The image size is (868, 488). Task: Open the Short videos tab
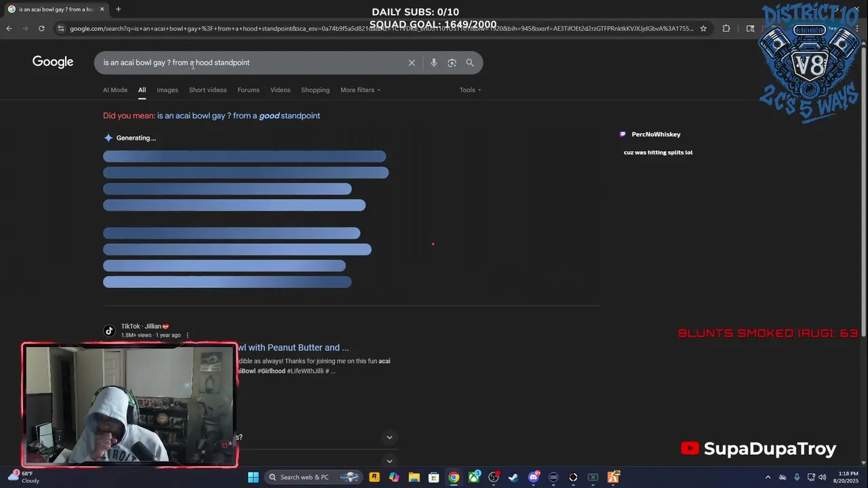[x=208, y=89]
